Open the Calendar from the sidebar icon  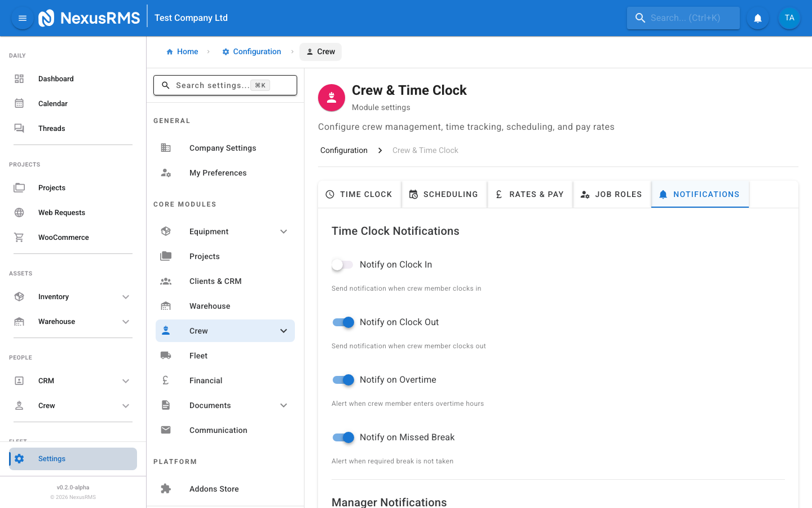click(19, 103)
